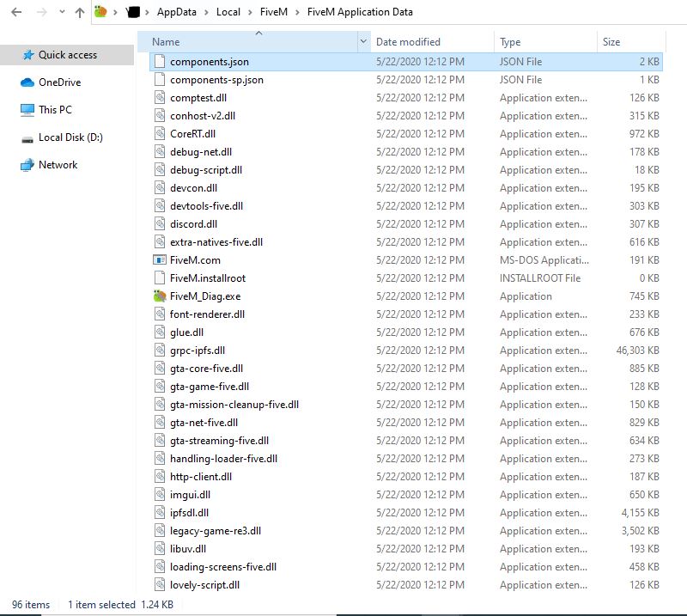
Task: Select components-sp.json file icon
Action: click(x=160, y=80)
